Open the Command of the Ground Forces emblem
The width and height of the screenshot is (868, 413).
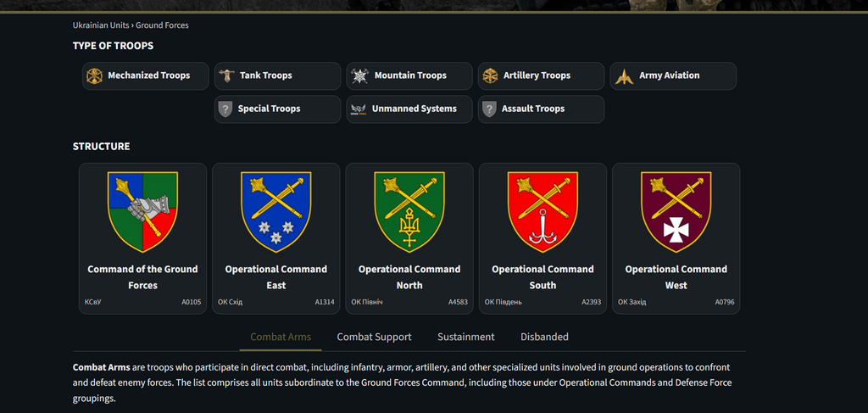click(142, 212)
